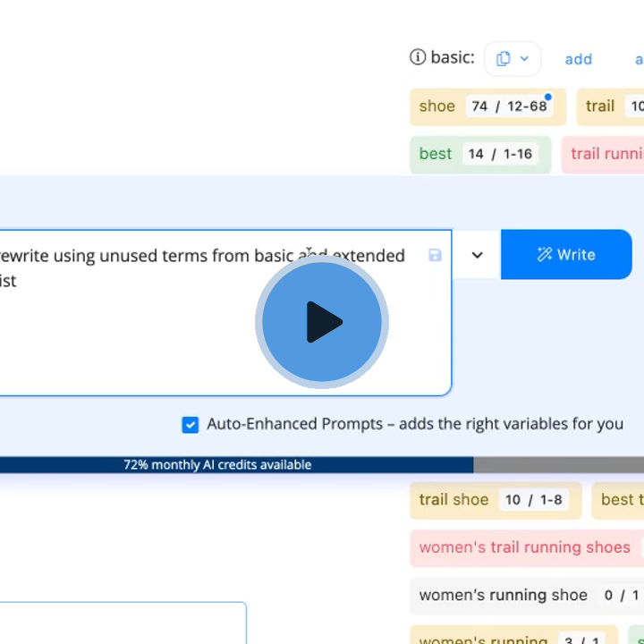
Task: Click the add link next to basic
Action: point(578,59)
